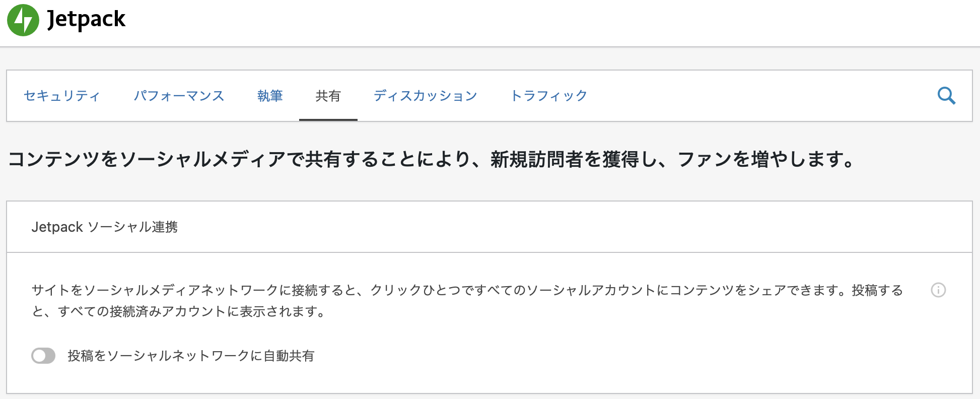Image resolution: width=980 pixels, height=399 pixels.
Task: Go to the ディスカッション tab
Action: (426, 96)
